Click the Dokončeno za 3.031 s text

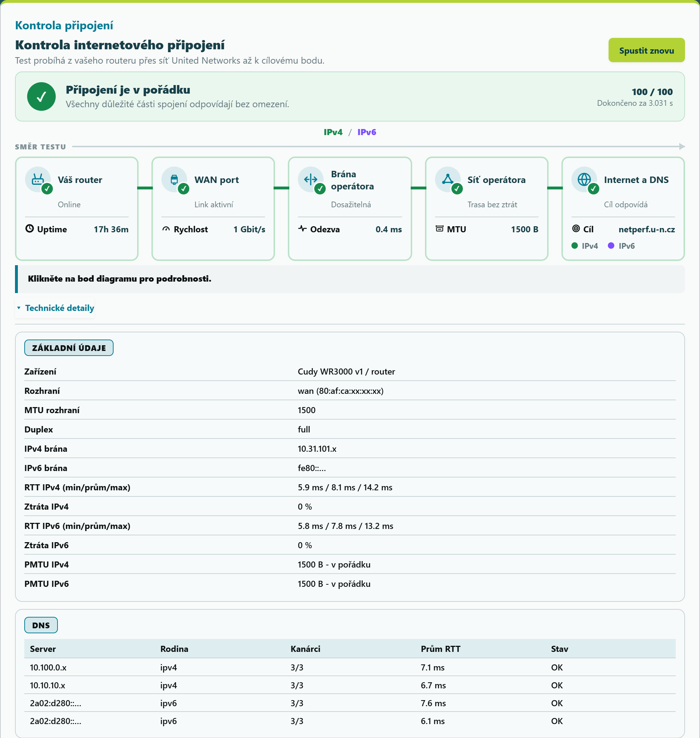[x=635, y=103]
